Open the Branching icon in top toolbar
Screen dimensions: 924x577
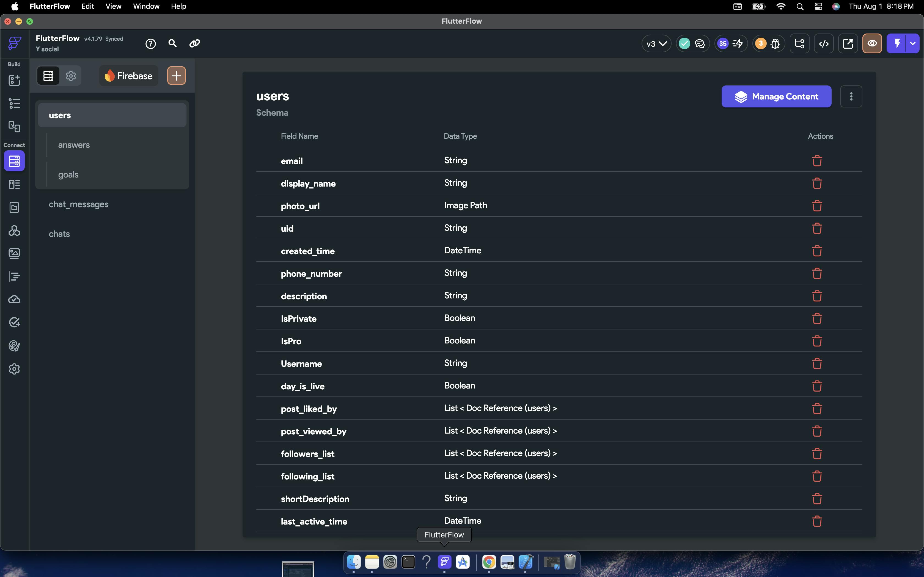point(799,43)
